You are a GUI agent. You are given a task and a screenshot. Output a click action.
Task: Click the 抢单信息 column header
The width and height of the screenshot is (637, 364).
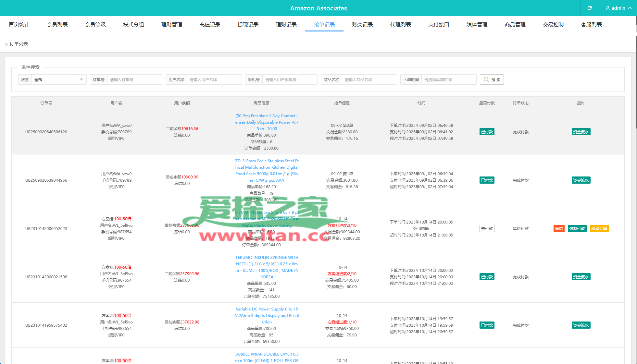342,103
